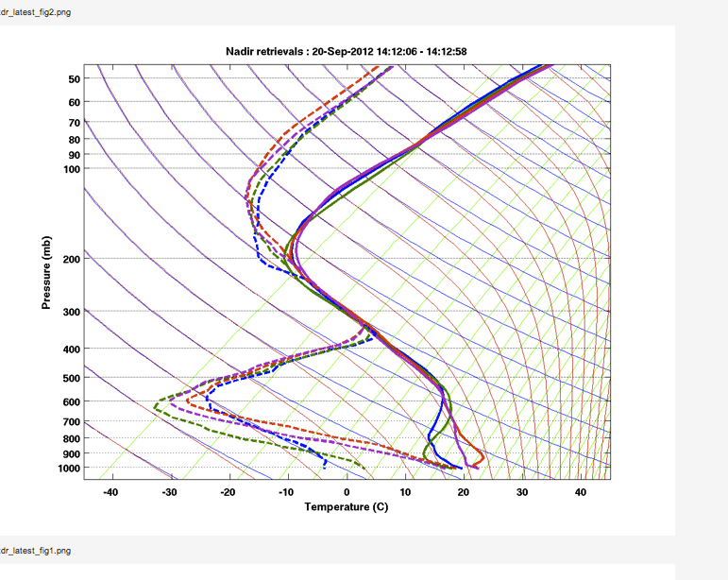Screen dimensions: 728x580
Task: Select the 10 temperature tick label
Action: click(405, 492)
